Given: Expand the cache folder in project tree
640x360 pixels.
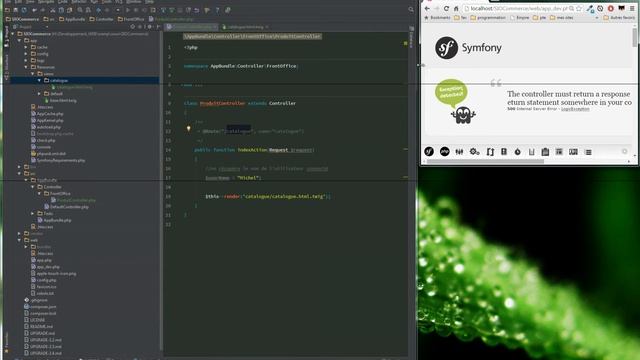Looking at the screenshot, I should point(26,47).
